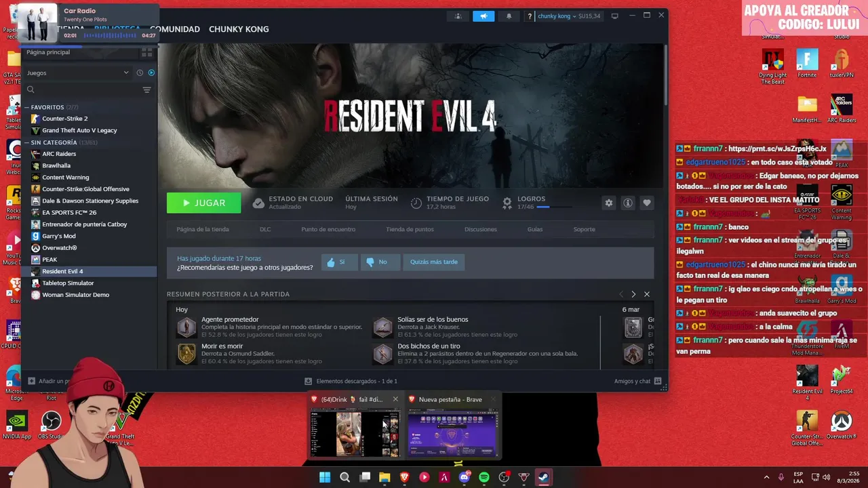Open the Nueva pestaña - Brave window preview

[x=452, y=434]
